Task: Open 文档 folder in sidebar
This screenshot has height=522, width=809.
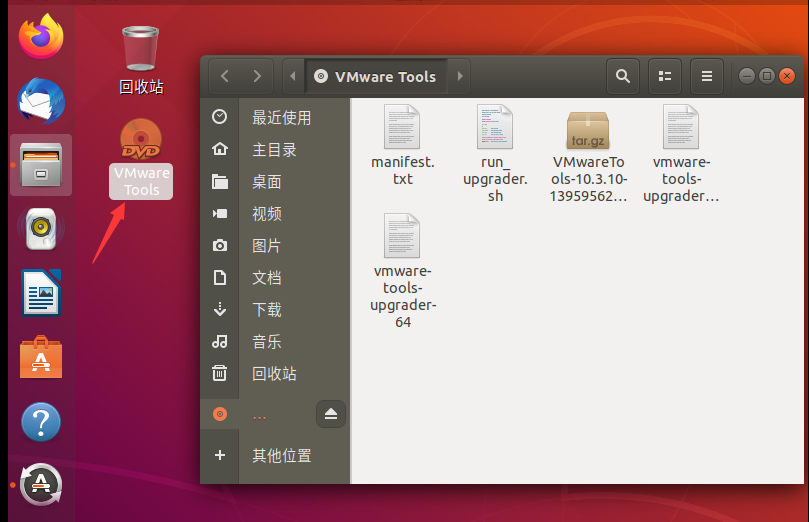Action: click(275, 278)
